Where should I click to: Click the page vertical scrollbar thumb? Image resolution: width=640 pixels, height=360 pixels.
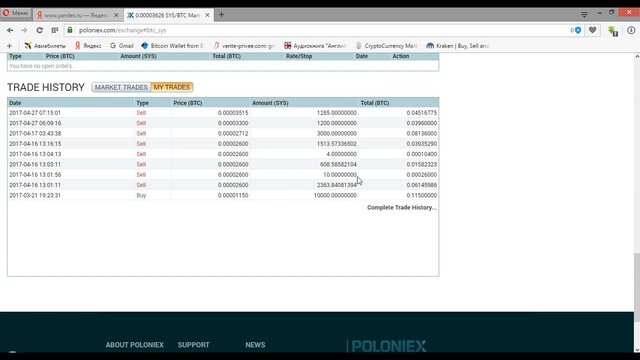636,287
